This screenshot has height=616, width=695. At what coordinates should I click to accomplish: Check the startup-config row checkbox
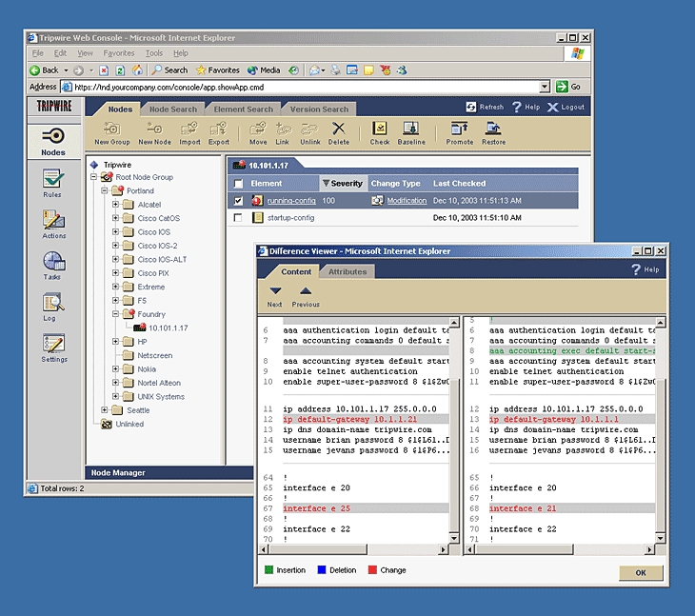(x=238, y=218)
